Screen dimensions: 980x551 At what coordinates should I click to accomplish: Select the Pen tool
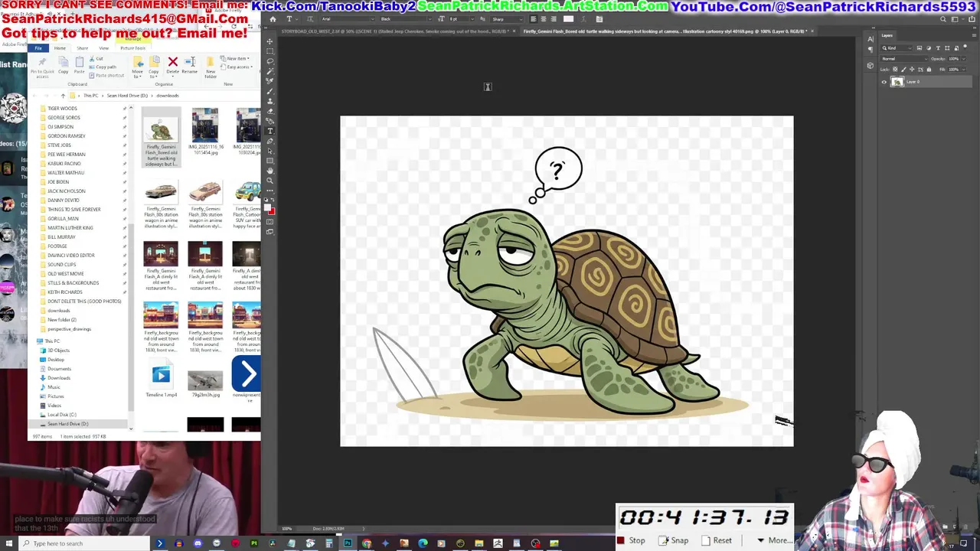point(269,142)
